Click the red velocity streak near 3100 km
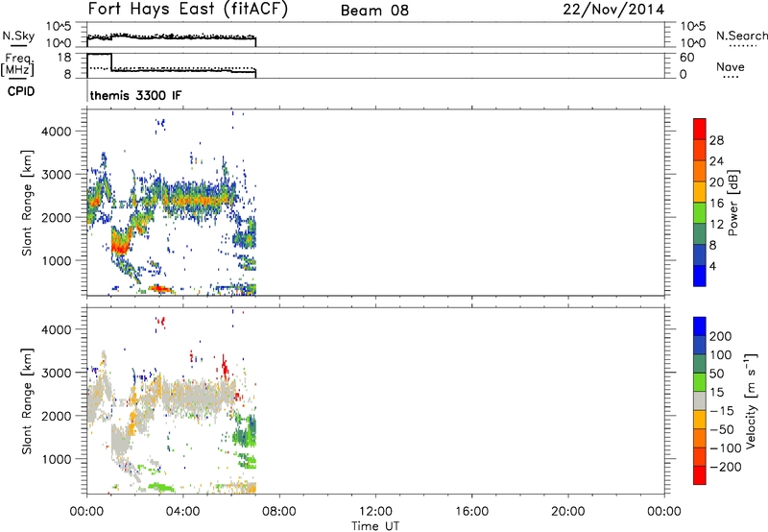Screen dimensions: 768x532 [225, 367]
